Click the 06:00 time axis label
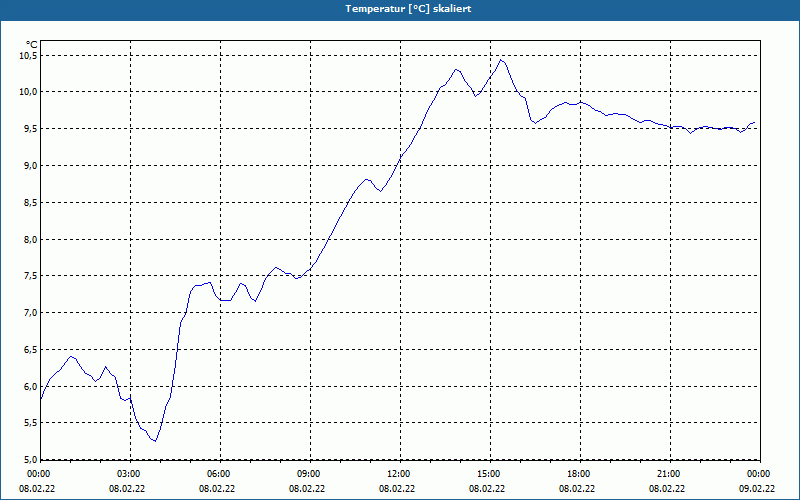The width and height of the screenshot is (800, 500). [x=219, y=474]
